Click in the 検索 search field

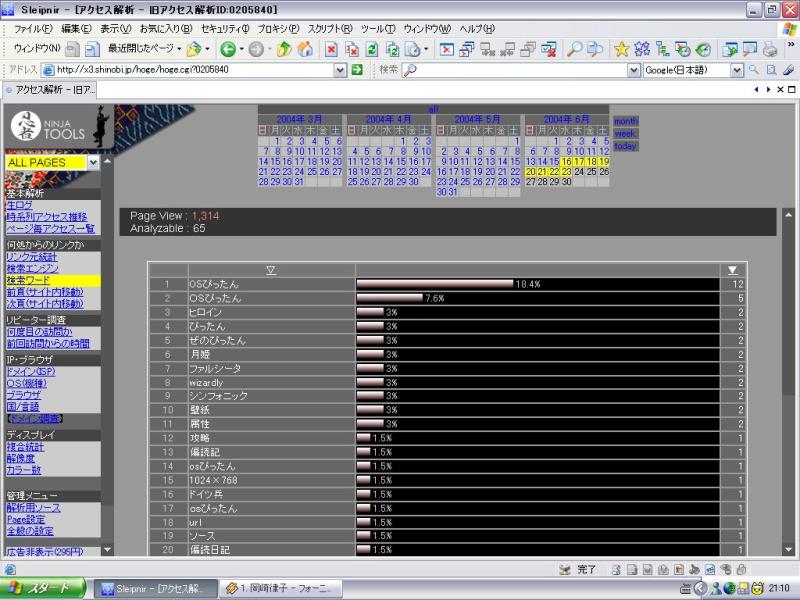coord(520,70)
